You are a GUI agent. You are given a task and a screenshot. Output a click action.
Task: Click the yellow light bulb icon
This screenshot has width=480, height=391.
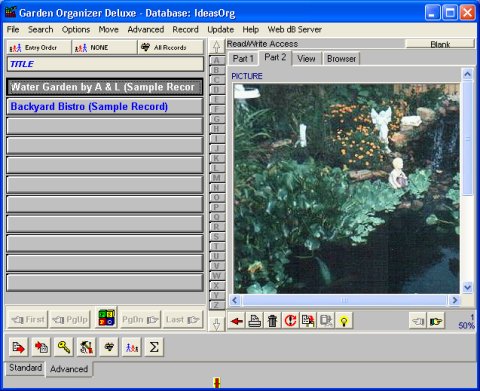(344, 321)
